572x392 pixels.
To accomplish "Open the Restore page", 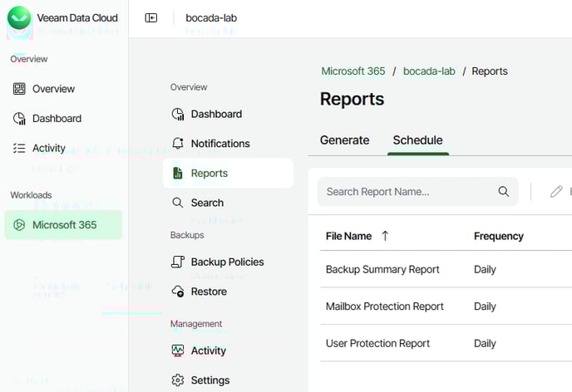I will click(x=208, y=292).
